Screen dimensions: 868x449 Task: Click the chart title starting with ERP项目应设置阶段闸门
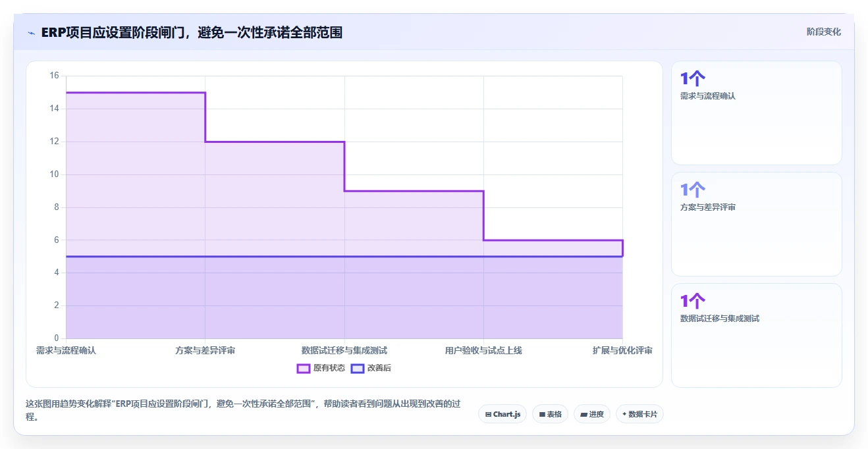(192, 32)
